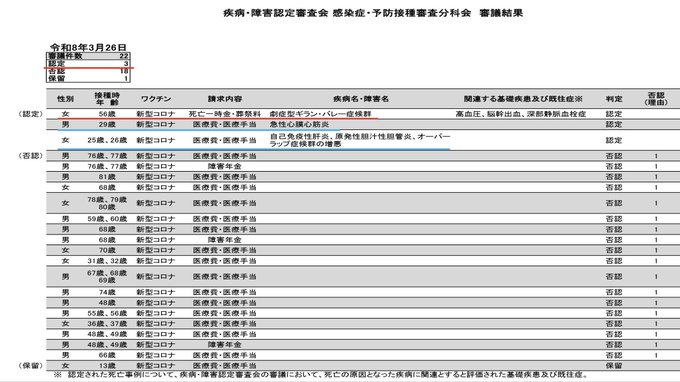The width and height of the screenshot is (680, 382).
Task: Click 障害年金 in the 76歳、77歳 row
Action: click(225, 167)
